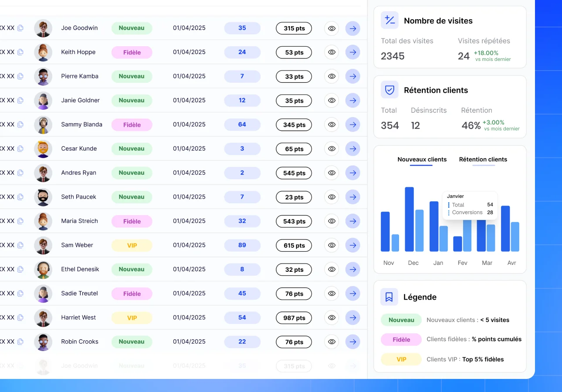Click the eye icon for Keith Hoppe
562x392 pixels.
click(332, 52)
